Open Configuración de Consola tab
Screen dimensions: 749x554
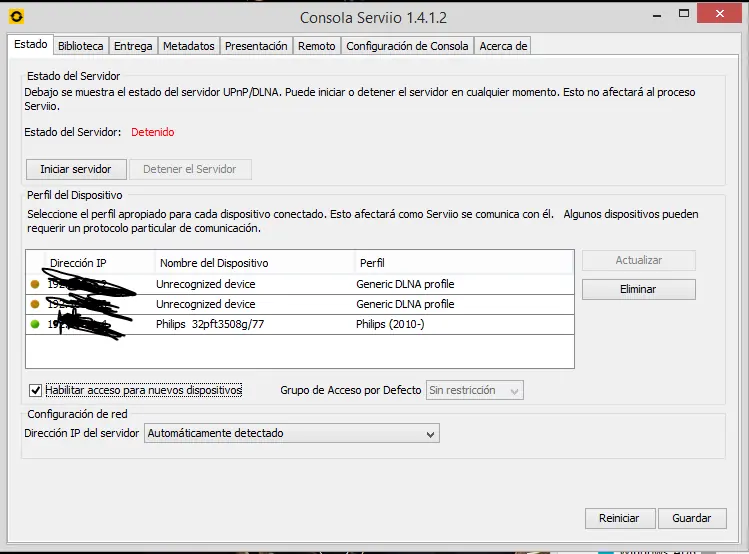tap(407, 46)
